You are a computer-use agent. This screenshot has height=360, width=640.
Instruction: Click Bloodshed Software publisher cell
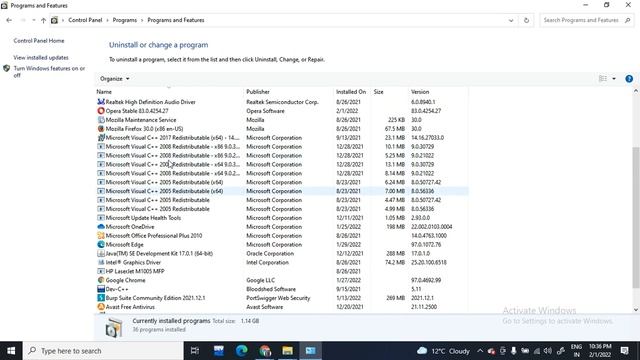click(271, 289)
